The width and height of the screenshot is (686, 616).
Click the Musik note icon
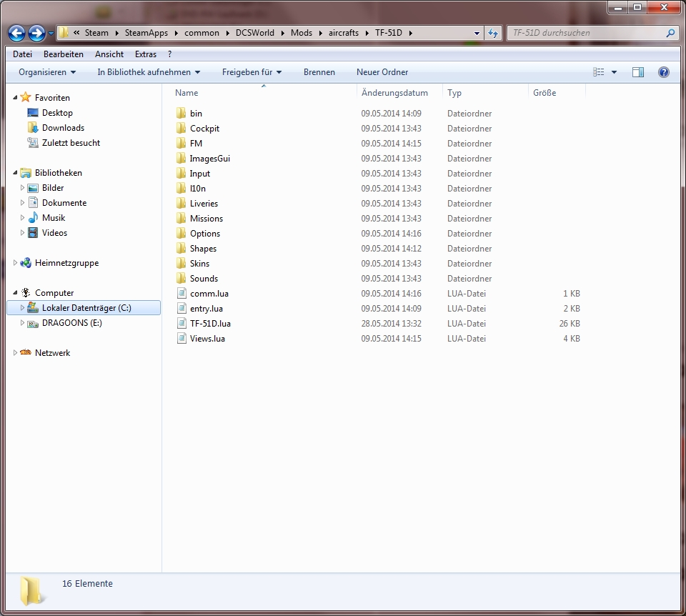click(x=33, y=217)
